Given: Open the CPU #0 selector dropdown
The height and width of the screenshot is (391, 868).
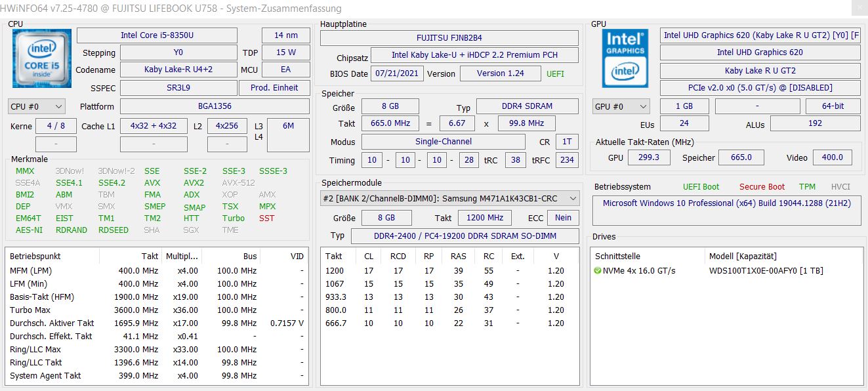Looking at the screenshot, I should point(37,106).
